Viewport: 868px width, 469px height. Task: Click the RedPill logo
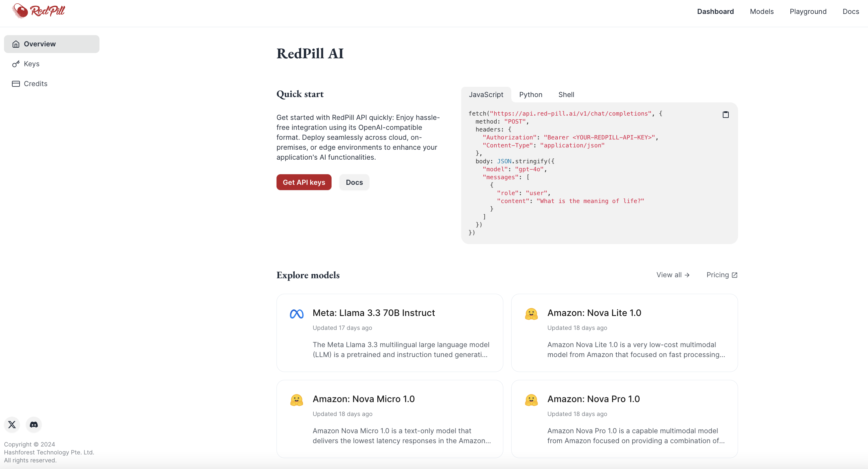(38, 11)
